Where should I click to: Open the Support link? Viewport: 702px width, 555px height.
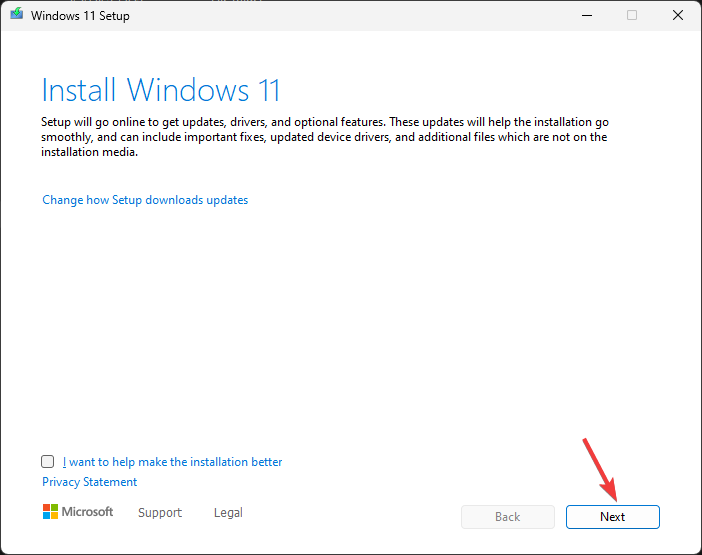tap(160, 512)
